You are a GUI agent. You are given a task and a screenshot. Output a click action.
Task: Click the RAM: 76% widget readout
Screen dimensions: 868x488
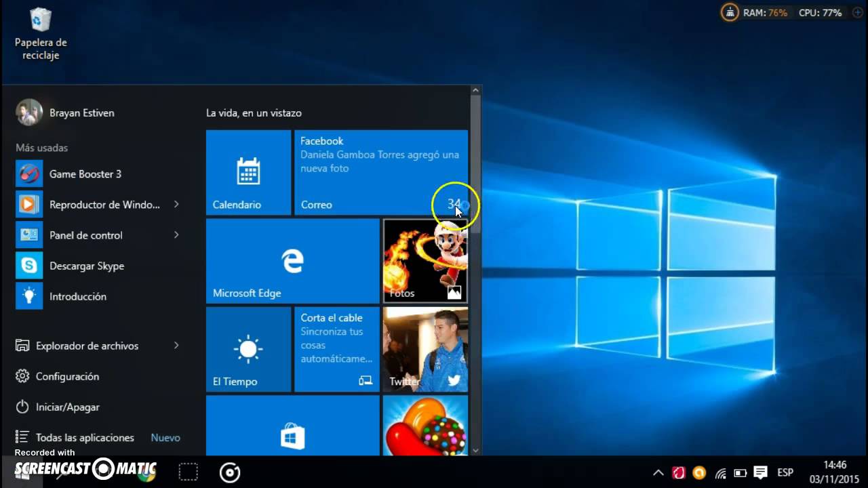(765, 12)
